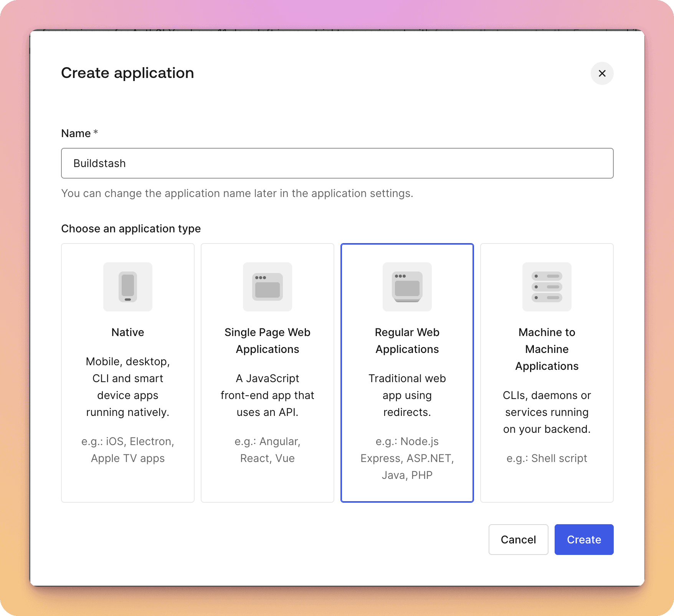Image resolution: width=674 pixels, height=616 pixels.
Task: Click the Create application dialog title
Action: (x=127, y=73)
